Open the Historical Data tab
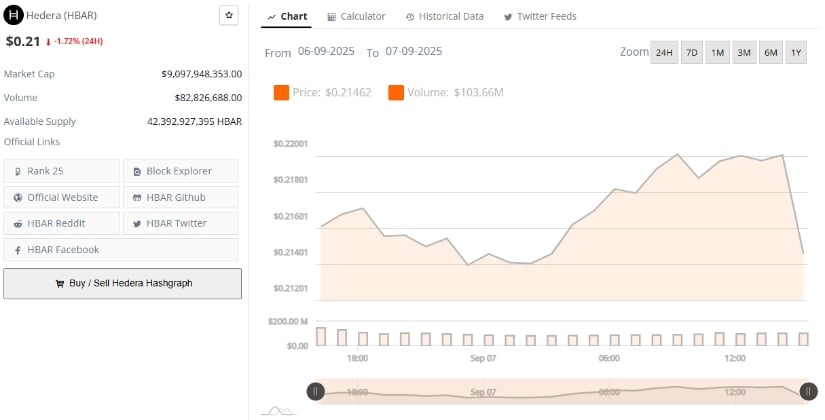The height and width of the screenshot is (420, 825). (445, 16)
